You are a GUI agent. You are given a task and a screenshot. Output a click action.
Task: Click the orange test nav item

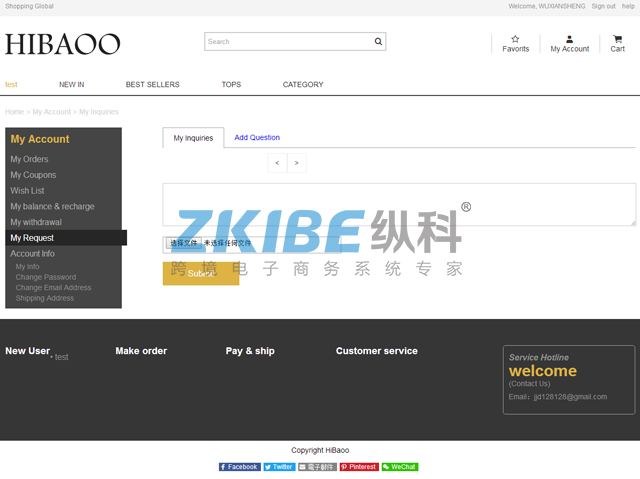tap(11, 84)
